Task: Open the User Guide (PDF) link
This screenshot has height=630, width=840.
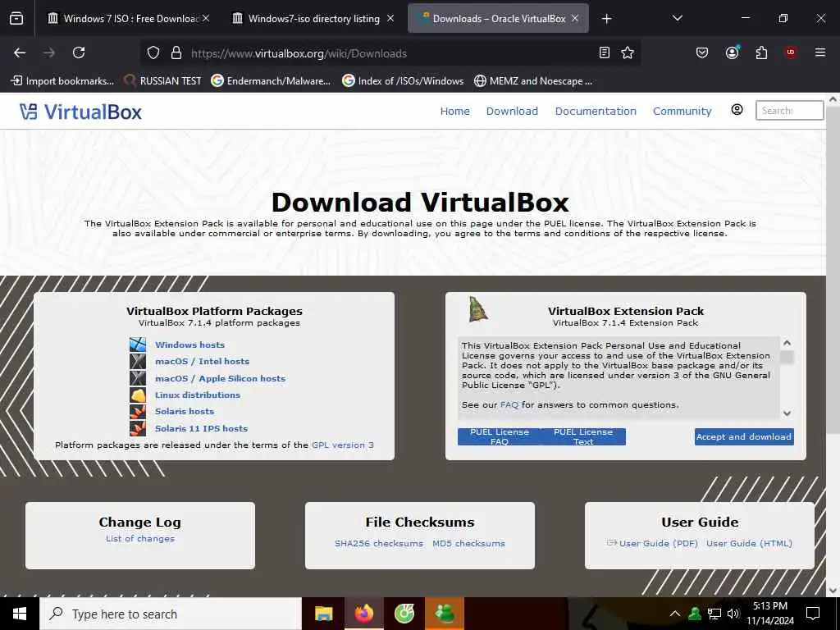Action: tap(658, 543)
